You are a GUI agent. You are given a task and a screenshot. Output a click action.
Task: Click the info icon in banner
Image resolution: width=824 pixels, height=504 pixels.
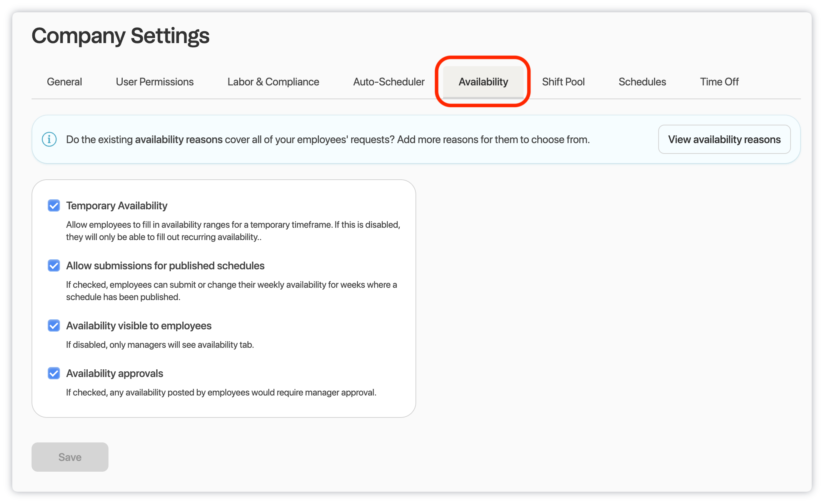pos(49,139)
